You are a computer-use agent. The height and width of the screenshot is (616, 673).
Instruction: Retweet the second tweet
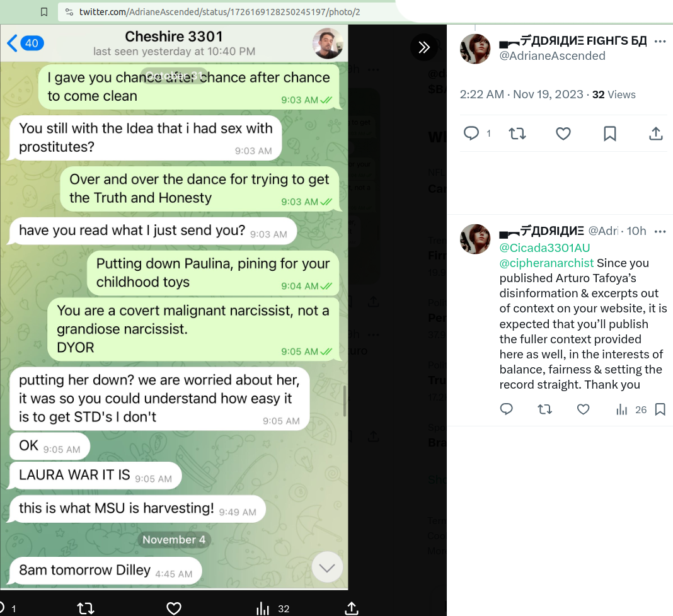(x=544, y=409)
